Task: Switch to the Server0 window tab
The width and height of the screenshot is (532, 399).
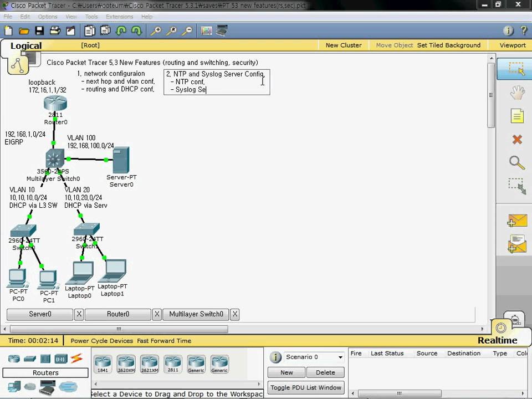Action: tap(40, 314)
